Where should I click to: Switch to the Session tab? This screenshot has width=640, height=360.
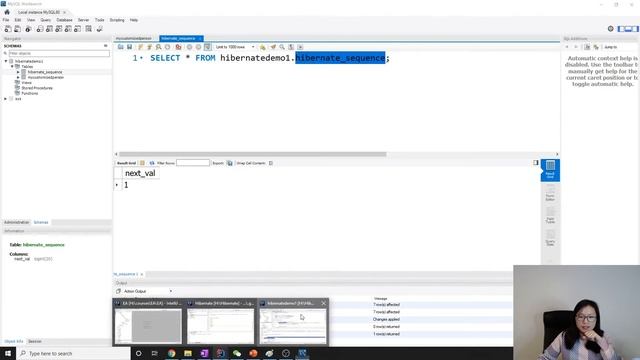coord(35,341)
